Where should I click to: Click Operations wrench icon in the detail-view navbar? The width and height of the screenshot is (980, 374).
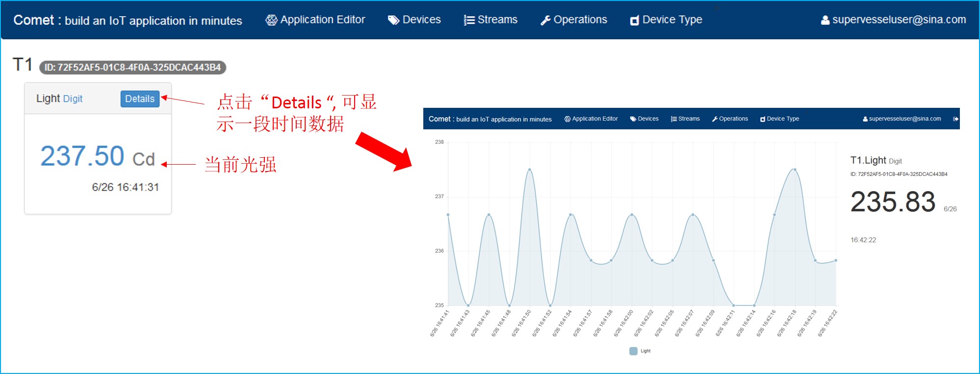tap(715, 119)
